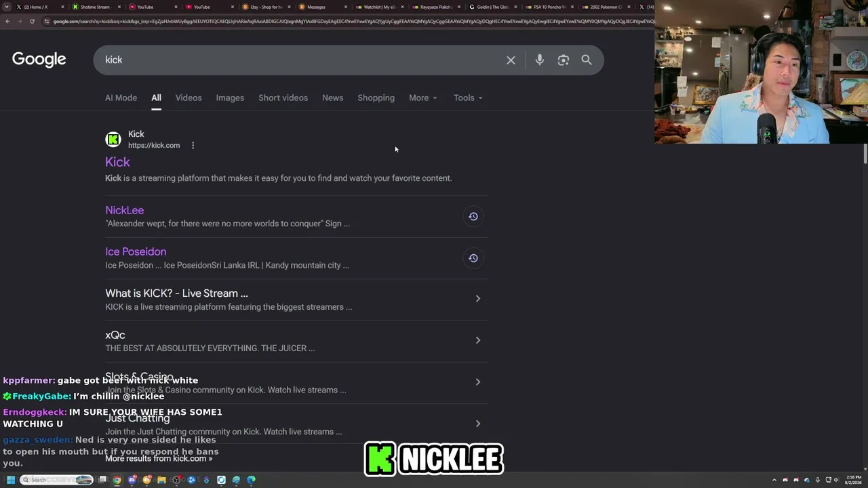868x488 pixels.
Task: Start voice search with the microphone icon
Action: tap(540, 60)
